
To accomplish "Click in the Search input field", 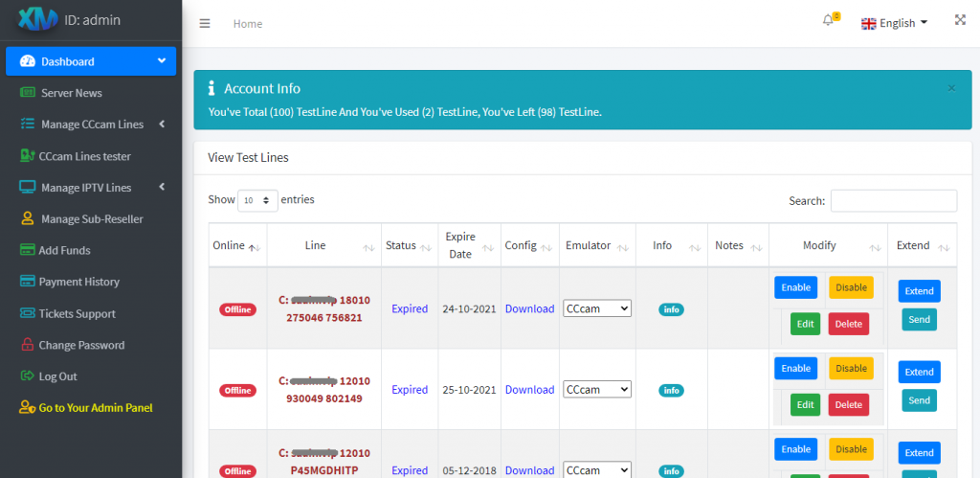I will 893,201.
